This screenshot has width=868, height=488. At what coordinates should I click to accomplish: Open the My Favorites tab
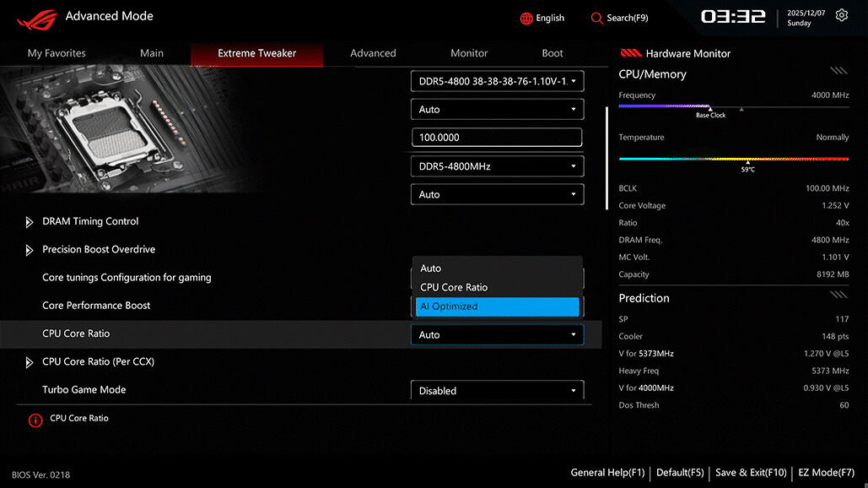tap(57, 53)
